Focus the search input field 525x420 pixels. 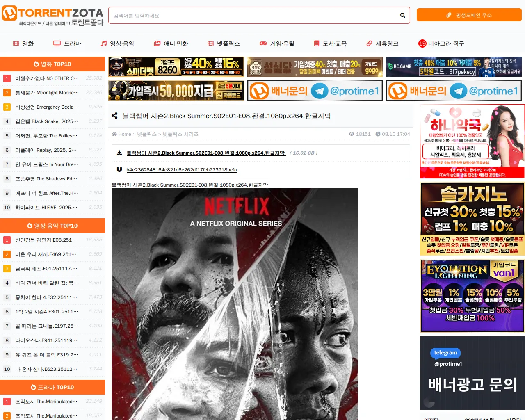point(254,15)
